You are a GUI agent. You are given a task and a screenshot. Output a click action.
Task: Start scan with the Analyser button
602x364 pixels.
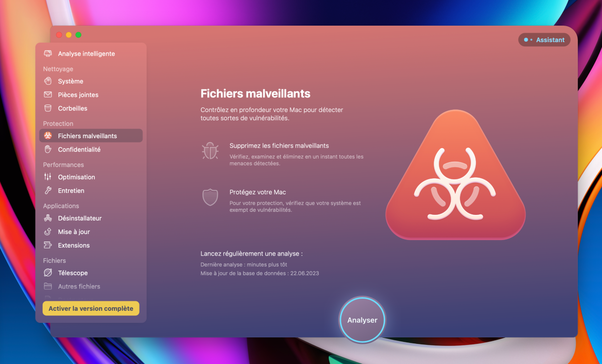point(362,320)
